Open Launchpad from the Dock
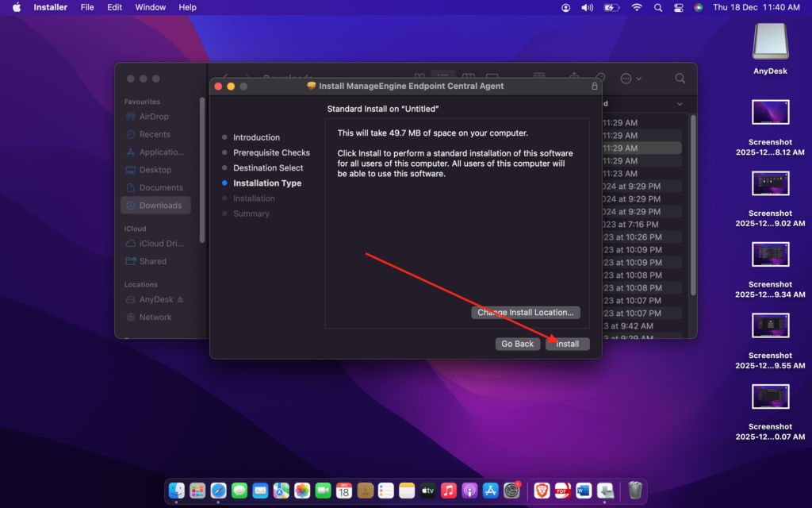 pyautogui.click(x=197, y=491)
